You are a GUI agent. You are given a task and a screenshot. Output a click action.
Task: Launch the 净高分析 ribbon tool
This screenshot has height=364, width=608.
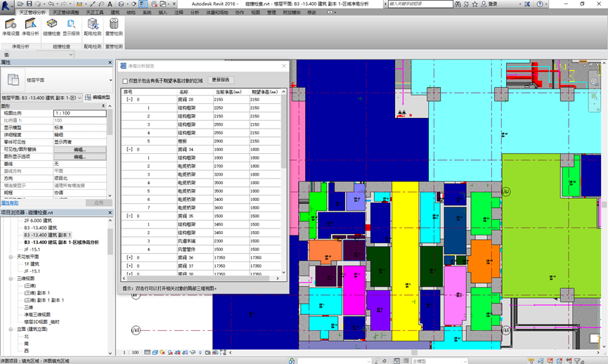(x=30, y=27)
